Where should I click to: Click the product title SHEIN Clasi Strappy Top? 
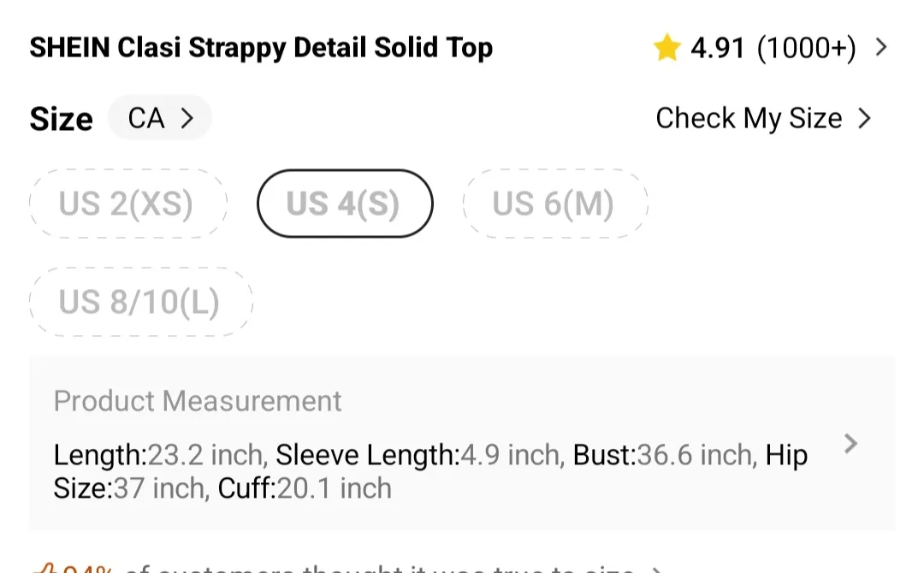261,48
